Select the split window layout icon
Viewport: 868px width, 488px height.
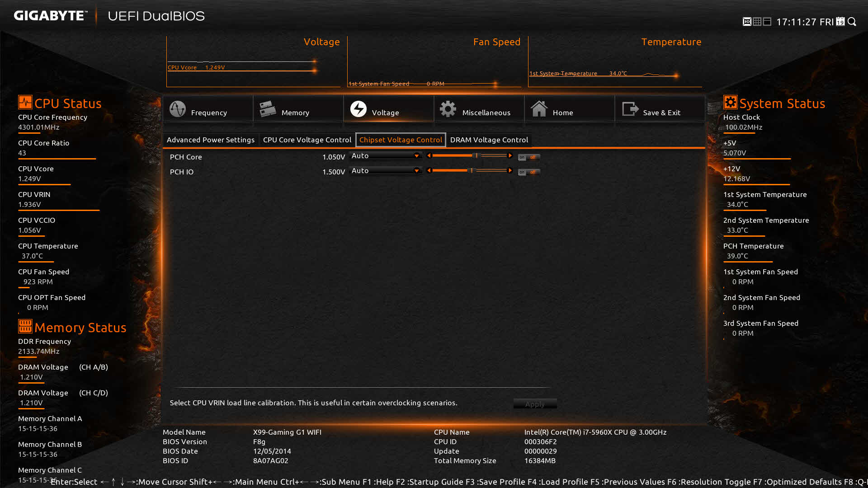pos(767,22)
